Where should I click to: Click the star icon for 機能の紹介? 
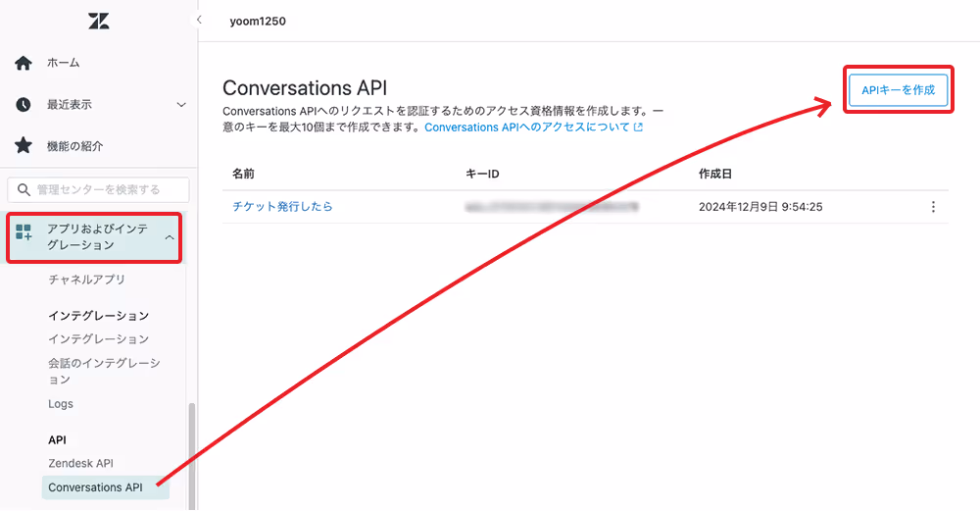[x=24, y=146]
